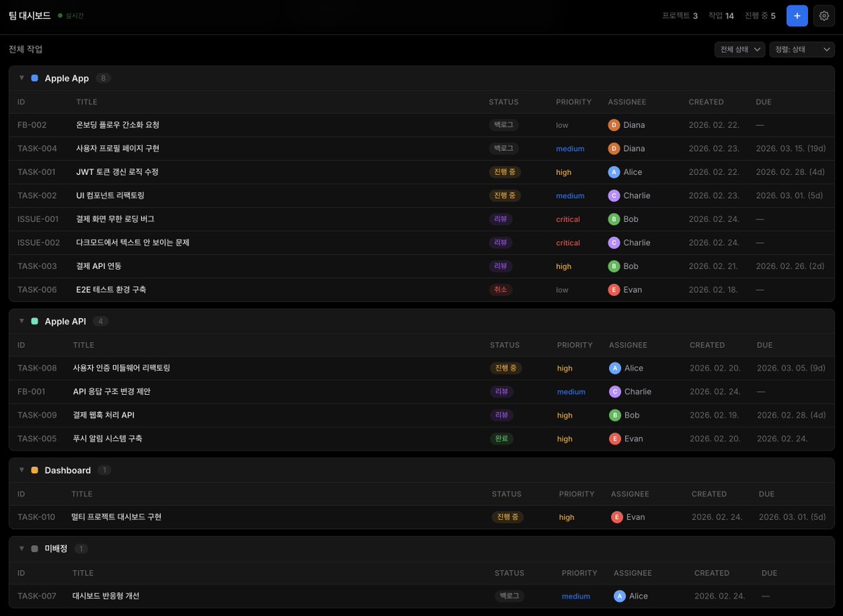The image size is (843, 616).
Task: Click task title 결제 API 연동
Action: tap(99, 266)
